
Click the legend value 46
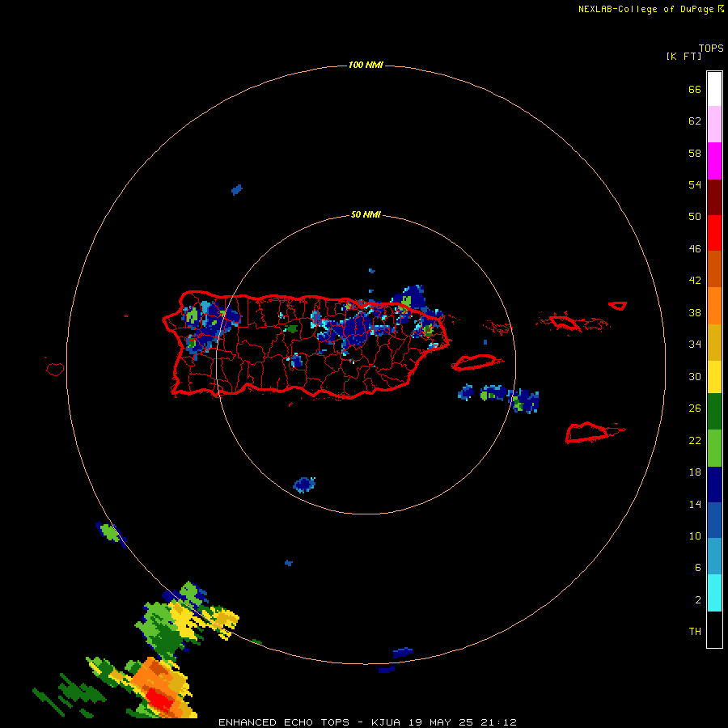click(695, 249)
